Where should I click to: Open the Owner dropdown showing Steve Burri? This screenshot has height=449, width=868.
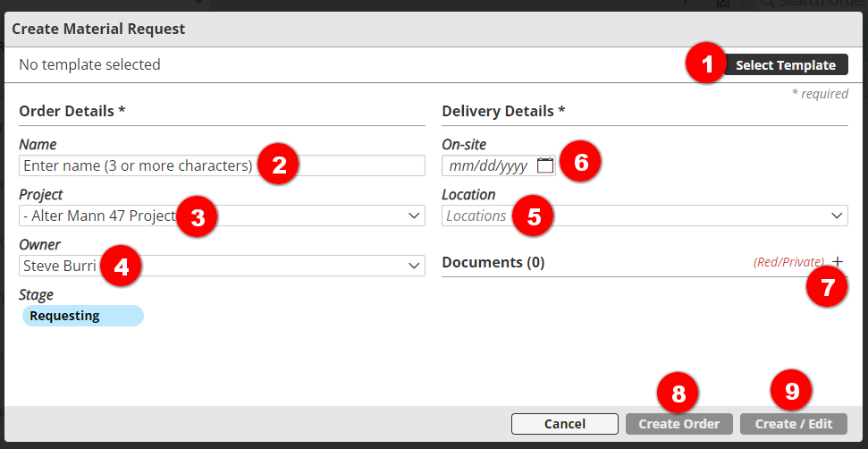coord(414,266)
